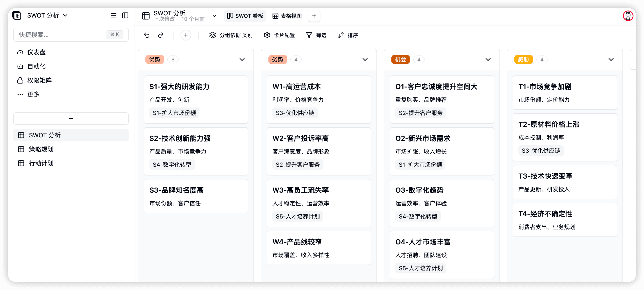Click the table icon beside SWOT 分析 title
Image resolution: width=644 pixels, height=290 pixels.
tap(146, 16)
